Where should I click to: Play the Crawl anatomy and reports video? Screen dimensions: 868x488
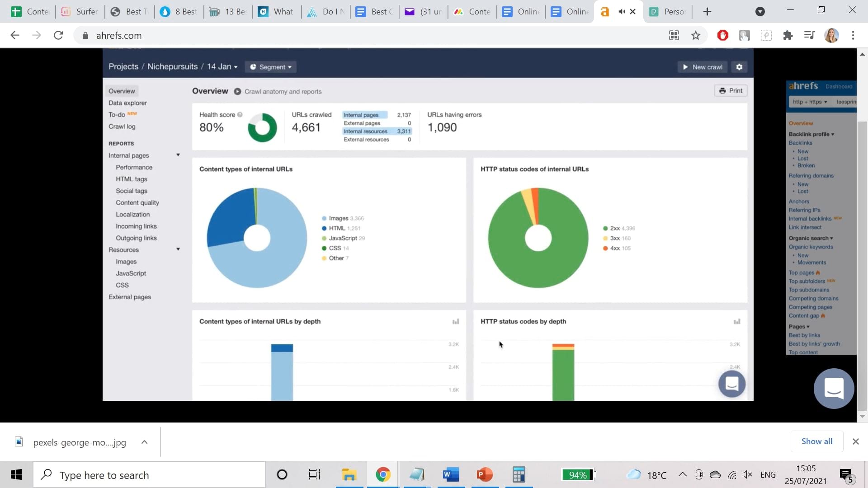pyautogui.click(x=237, y=91)
